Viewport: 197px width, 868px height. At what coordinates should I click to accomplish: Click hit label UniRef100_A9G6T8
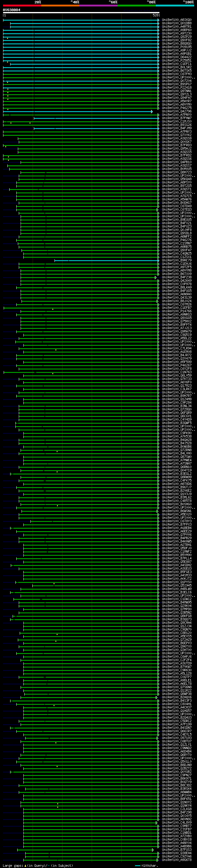tap(176, 860)
